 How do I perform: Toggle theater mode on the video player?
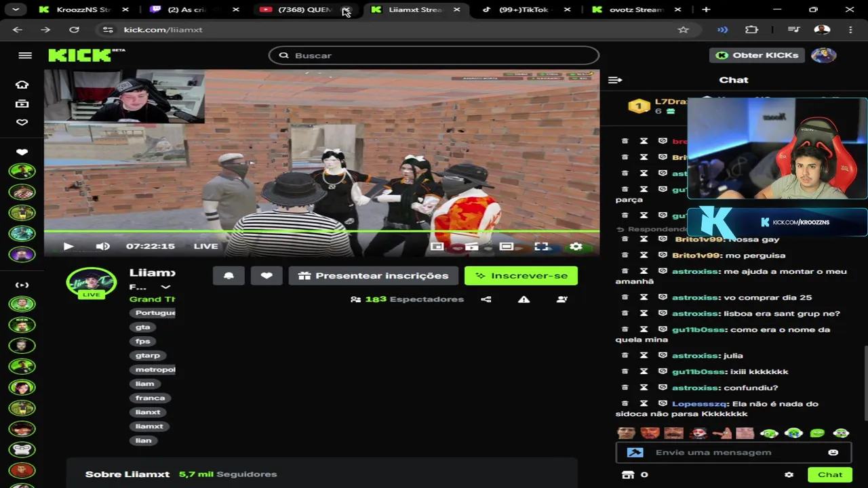506,247
